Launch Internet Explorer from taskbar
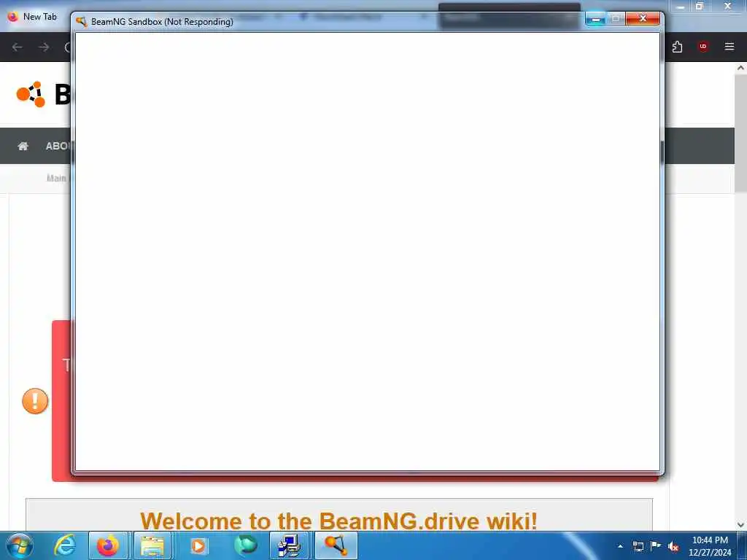This screenshot has height=560, width=747. 65,545
